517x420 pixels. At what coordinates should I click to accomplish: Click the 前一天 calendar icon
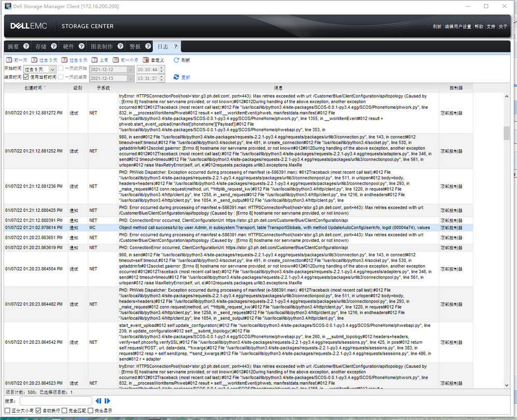9,60
